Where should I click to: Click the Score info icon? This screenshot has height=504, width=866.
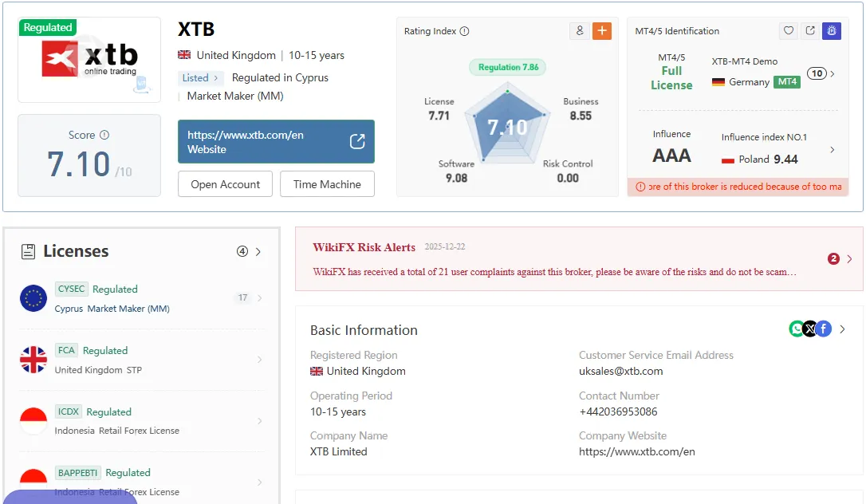pyautogui.click(x=104, y=135)
